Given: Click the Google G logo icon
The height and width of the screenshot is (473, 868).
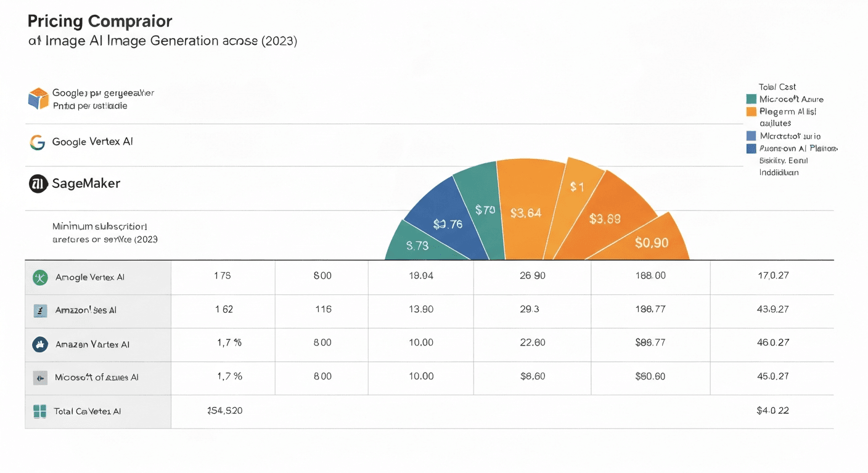Looking at the screenshot, I should click(x=38, y=142).
